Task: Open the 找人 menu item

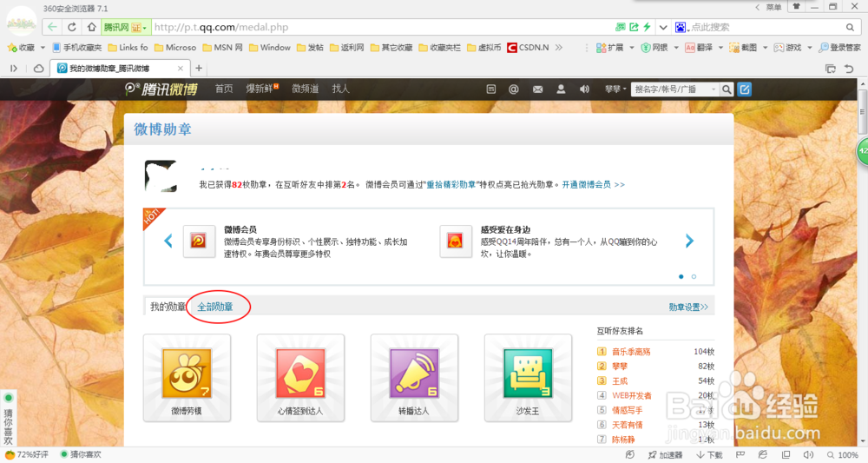Action: pyautogui.click(x=340, y=89)
